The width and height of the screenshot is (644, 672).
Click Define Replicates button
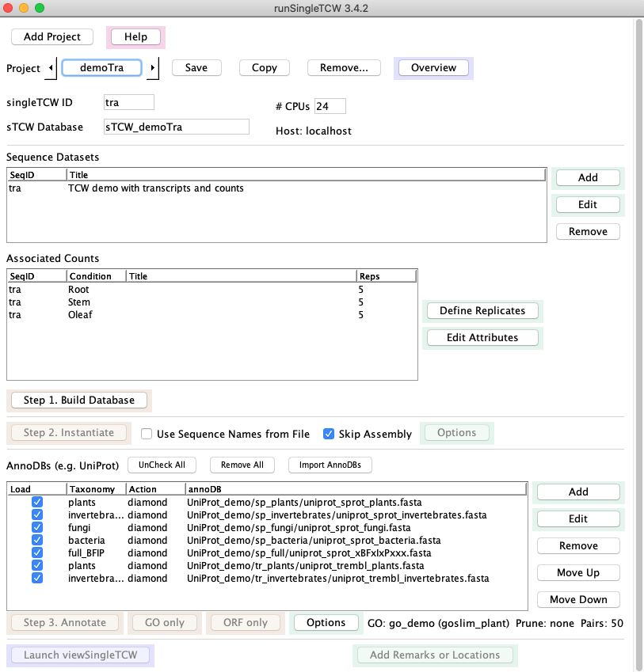tap(482, 311)
